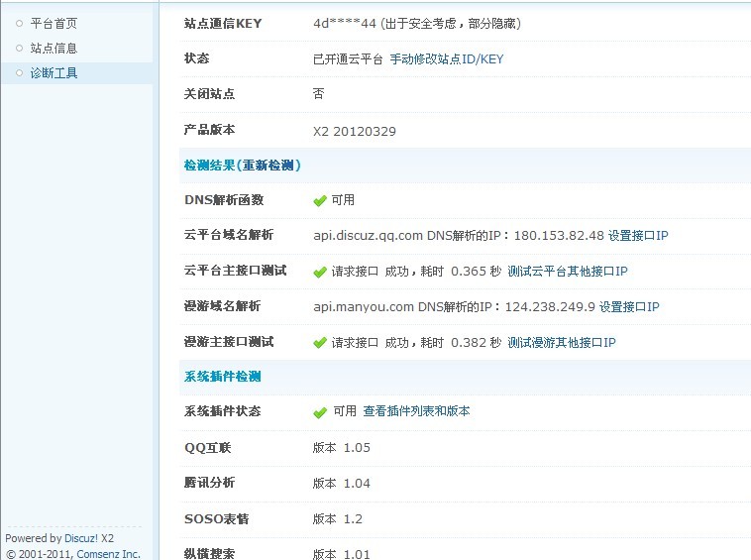The image size is (751, 560).
Task: Click the 站点通信KEY label
Action: point(223,24)
